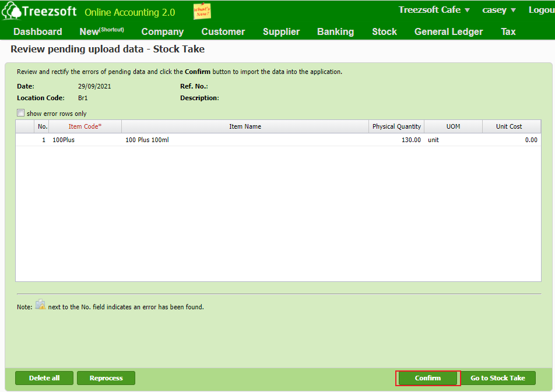Click the Go to Stock Take button
Viewport: 555px width, 392px height.
(498, 378)
